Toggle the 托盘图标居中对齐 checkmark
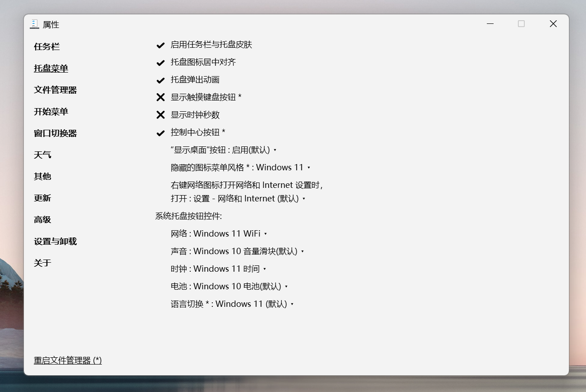Viewport: 586px width, 392px height. click(160, 63)
